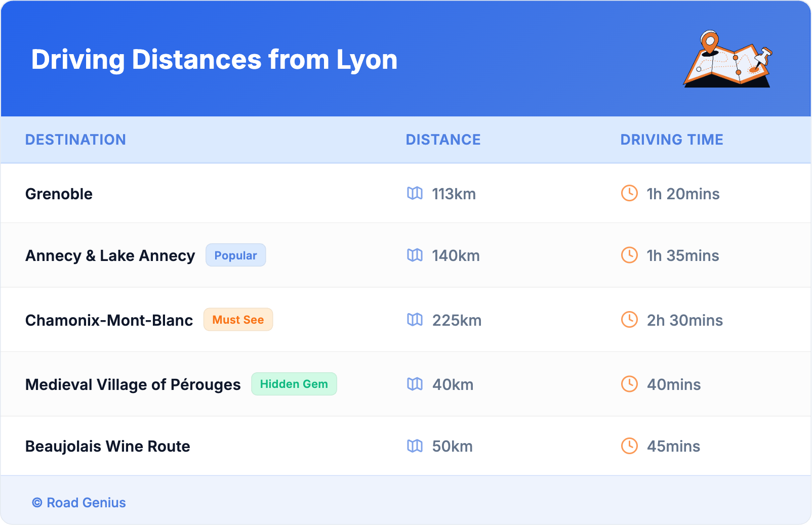Click the map icon beside 225km

(x=415, y=320)
